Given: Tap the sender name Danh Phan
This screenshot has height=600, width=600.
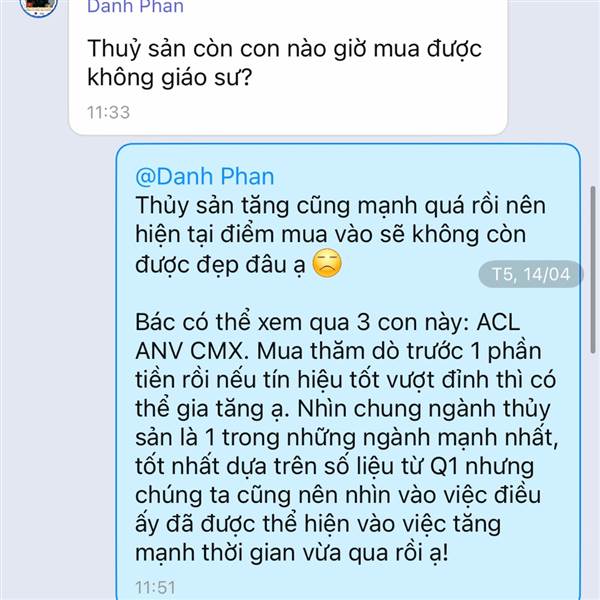Looking at the screenshot, I should tap(135, 7).
